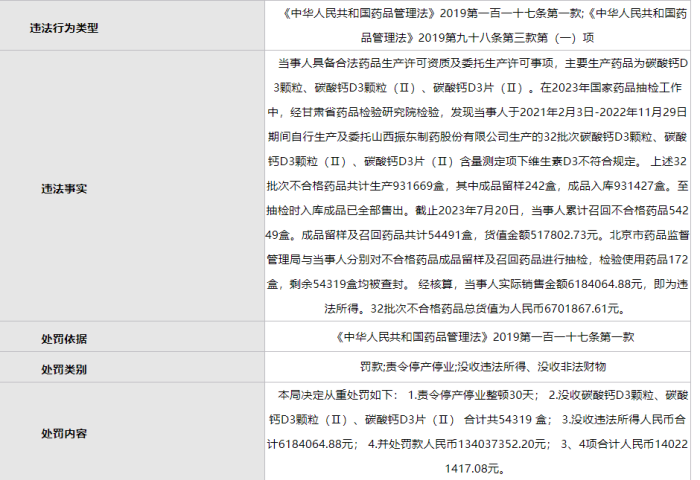Click the text 1.责令停产停业整顿30天
The image size is (700, 480).
click(471, 395)
